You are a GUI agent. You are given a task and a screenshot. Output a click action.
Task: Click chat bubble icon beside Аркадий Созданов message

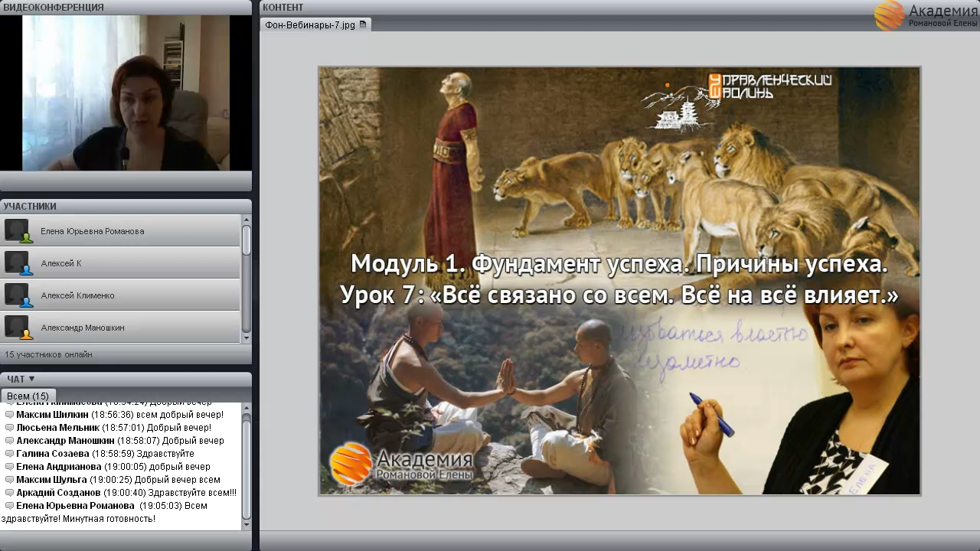coord(9,493)
